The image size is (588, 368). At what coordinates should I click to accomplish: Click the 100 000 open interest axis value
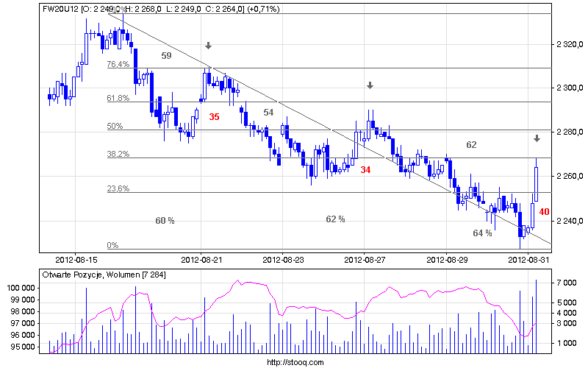(21, 288)
